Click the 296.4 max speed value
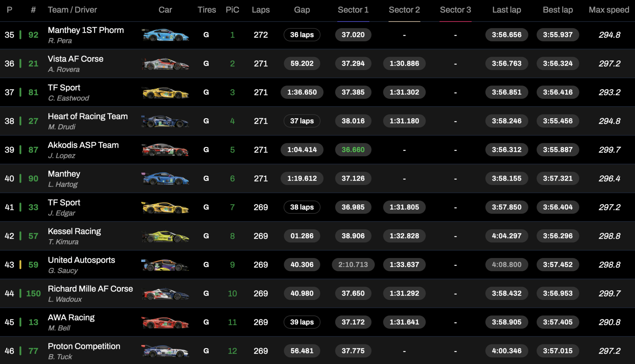This screenshot has height=364, width=635. (x=609, y=178)
